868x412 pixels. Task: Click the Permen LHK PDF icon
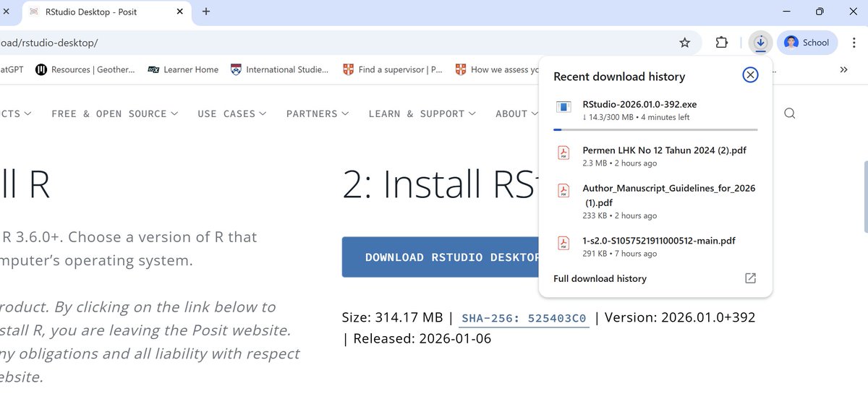(563, 153)
